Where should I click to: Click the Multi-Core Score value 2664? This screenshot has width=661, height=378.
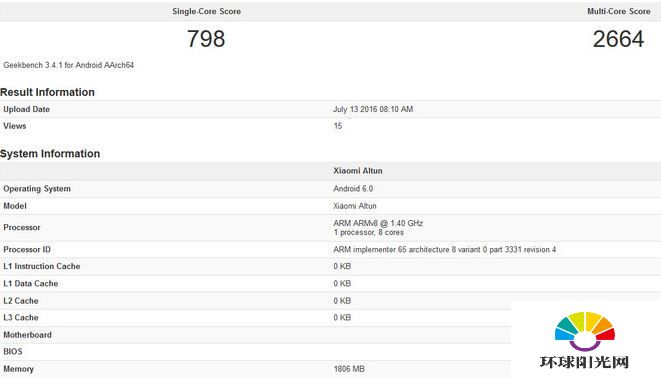pyautogui.click(x=618, y=39)
